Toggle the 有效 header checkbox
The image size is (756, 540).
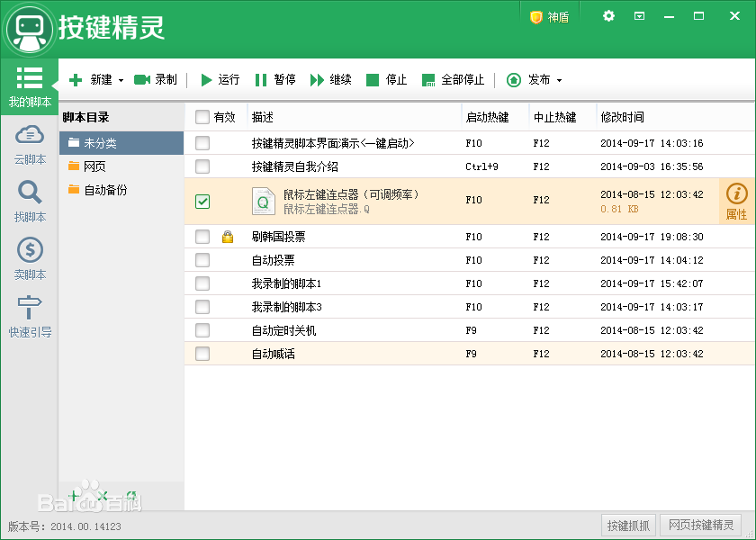click(203, 117)
